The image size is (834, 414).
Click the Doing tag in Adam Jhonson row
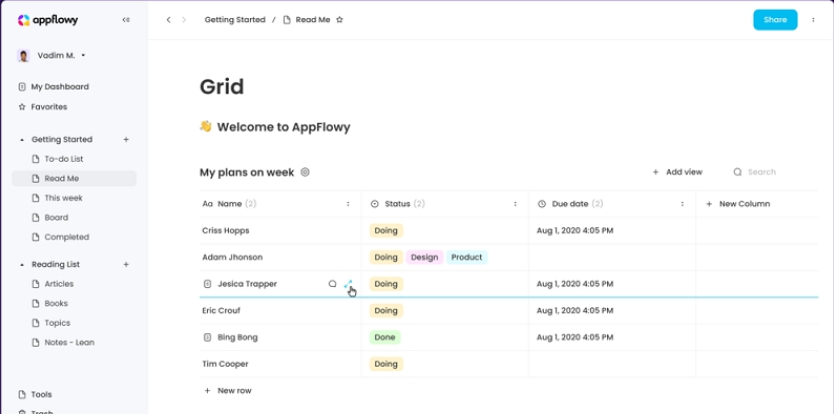[386, 257]
